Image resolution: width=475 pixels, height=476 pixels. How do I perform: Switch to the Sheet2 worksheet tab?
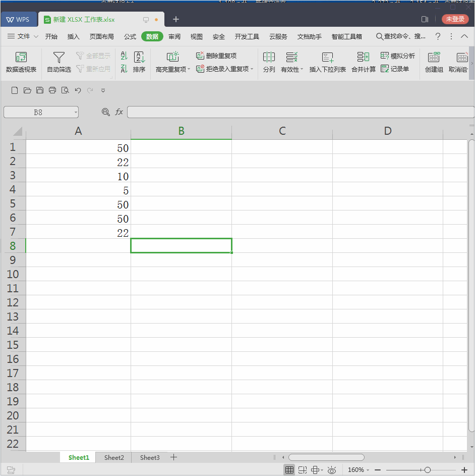click(x=114, y=457)
